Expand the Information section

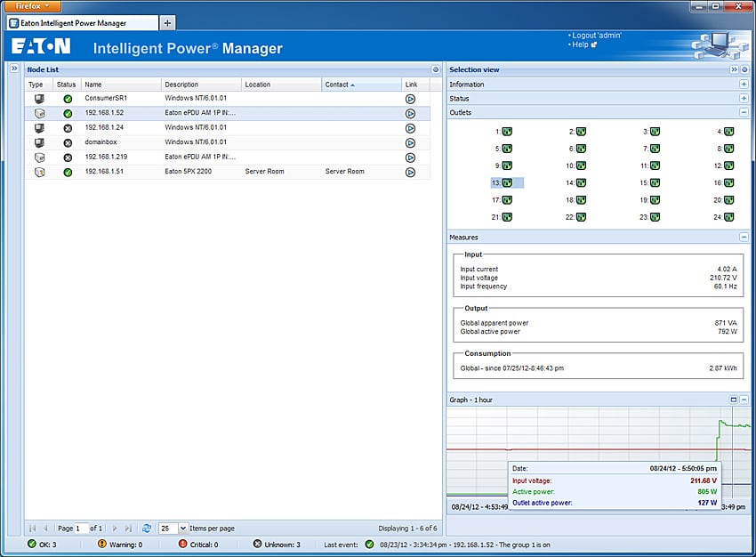tap(744, 84)
